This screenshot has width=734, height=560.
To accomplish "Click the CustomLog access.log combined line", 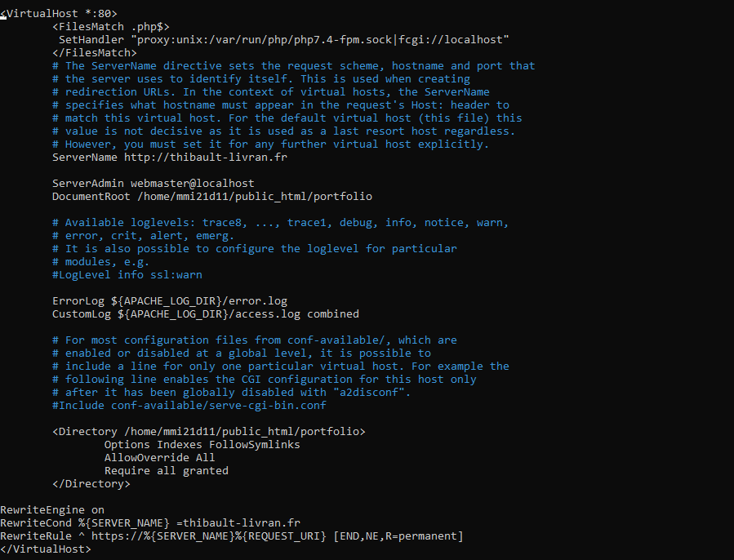I will 205,314.
